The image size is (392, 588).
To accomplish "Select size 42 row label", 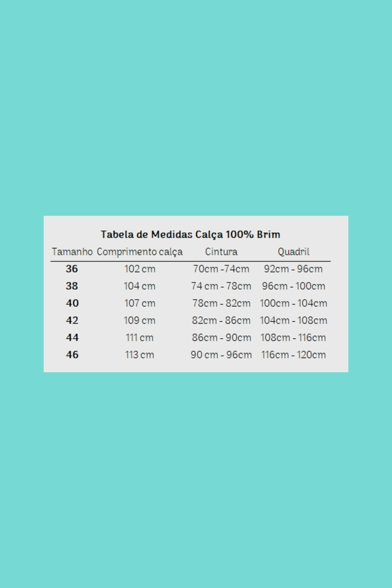I will coord(72,320).
